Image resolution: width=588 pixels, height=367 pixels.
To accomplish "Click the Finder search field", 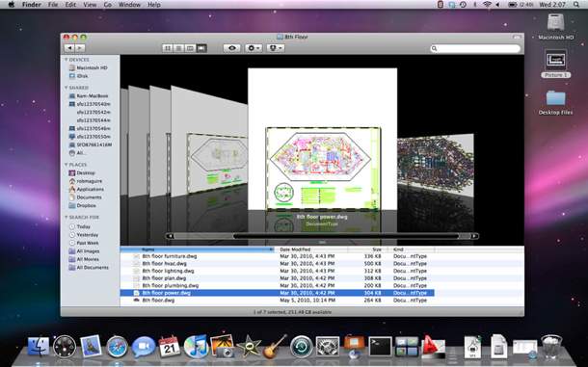I will (x=475, y=48).
